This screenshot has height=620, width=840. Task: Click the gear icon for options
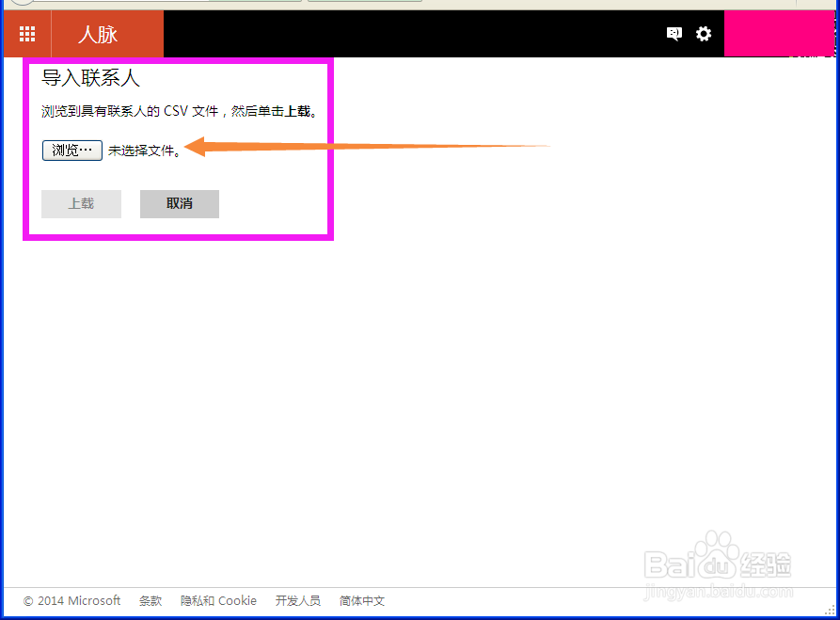[704, 33]
